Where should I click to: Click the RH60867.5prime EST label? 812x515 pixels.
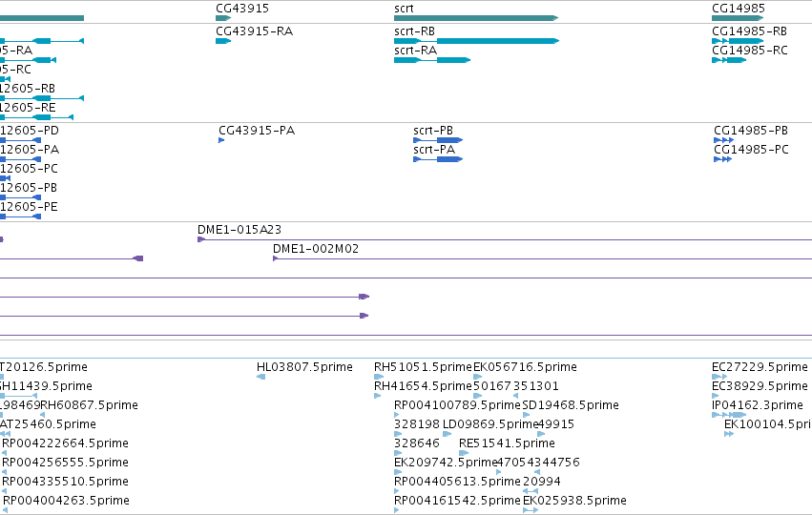[89, 405]
